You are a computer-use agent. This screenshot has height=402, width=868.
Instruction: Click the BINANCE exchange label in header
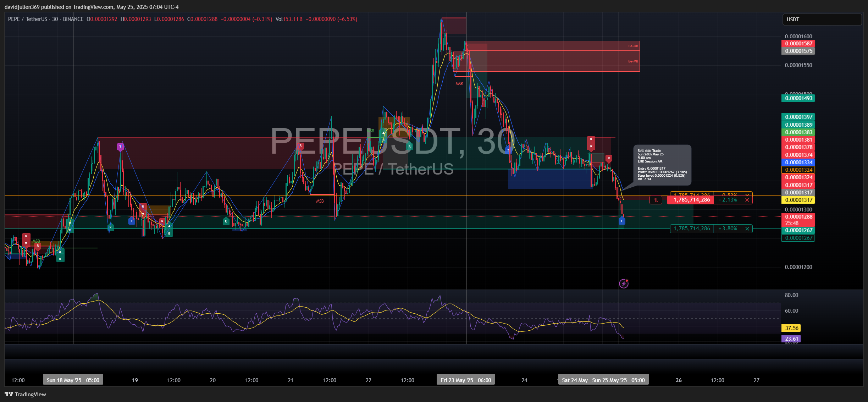pos(73,19)
